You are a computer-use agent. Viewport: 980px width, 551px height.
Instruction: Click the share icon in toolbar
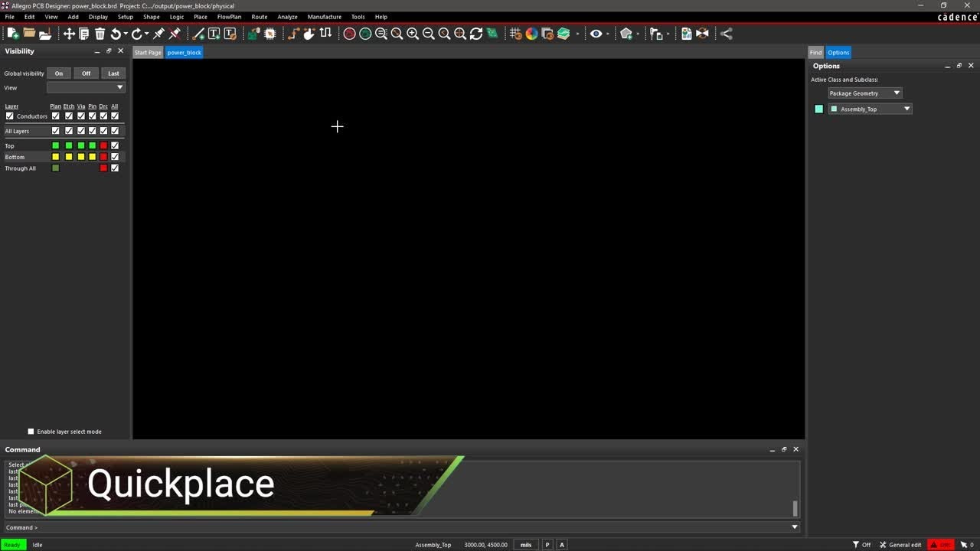pos(727,34)
